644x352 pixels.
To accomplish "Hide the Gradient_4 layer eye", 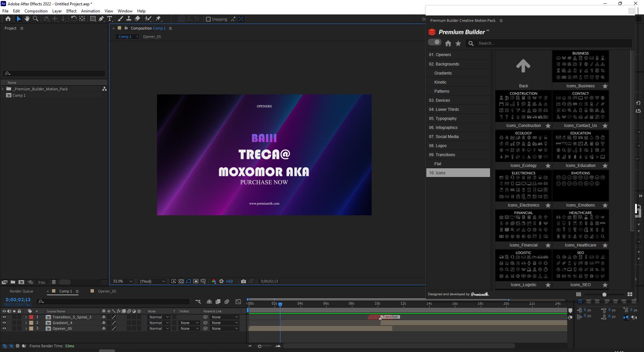I will tap(4, 323).
